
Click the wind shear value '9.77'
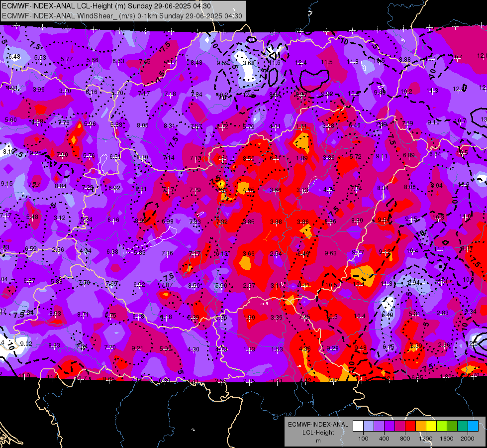tap(358, 252)
